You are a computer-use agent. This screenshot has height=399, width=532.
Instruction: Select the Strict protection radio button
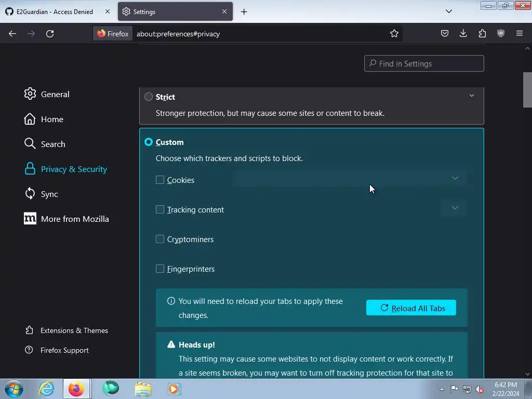click(x=148, y=97)
